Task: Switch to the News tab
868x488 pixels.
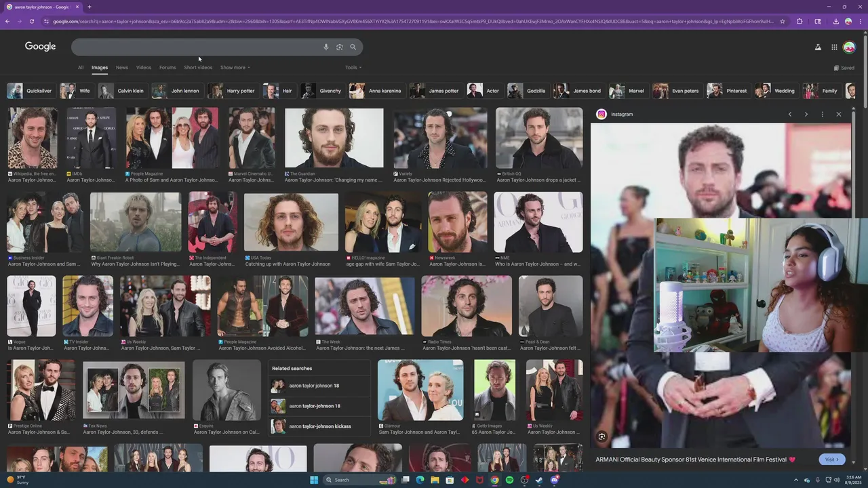Action: 122,67
